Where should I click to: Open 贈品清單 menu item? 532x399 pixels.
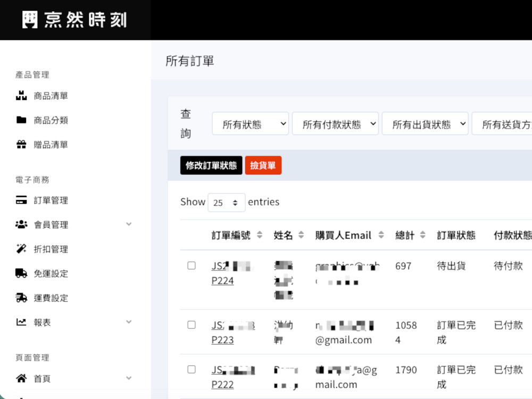51,145
